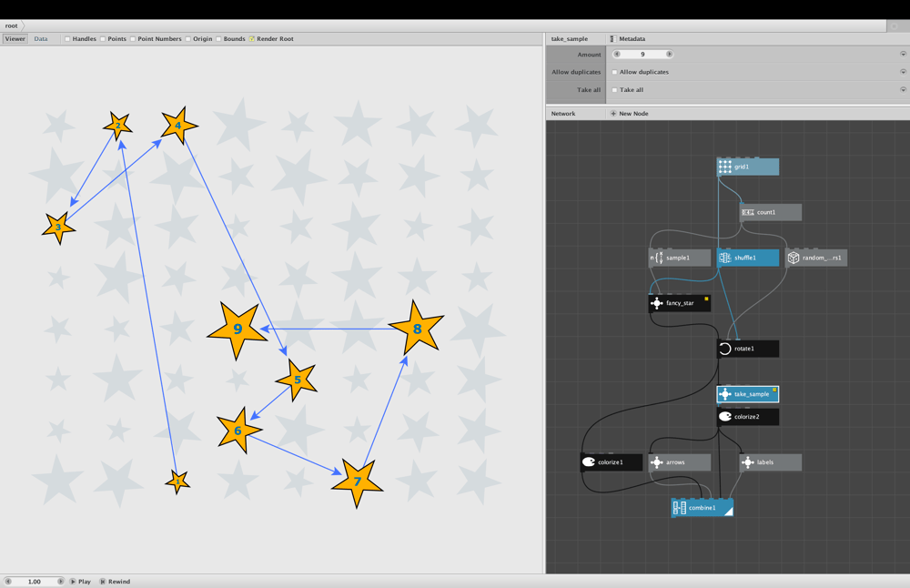Check Allow duplicates option
Viewport: 910px width, 588px height.
tap(614, 72)
